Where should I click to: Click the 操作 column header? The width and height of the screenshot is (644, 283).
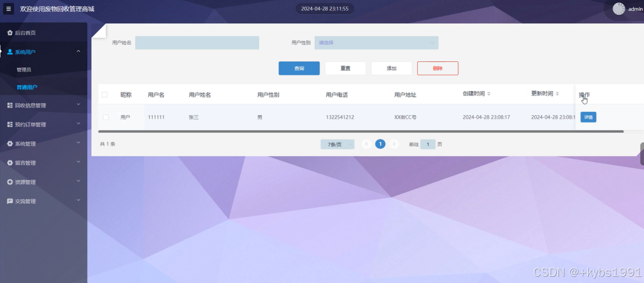(584, 95)
